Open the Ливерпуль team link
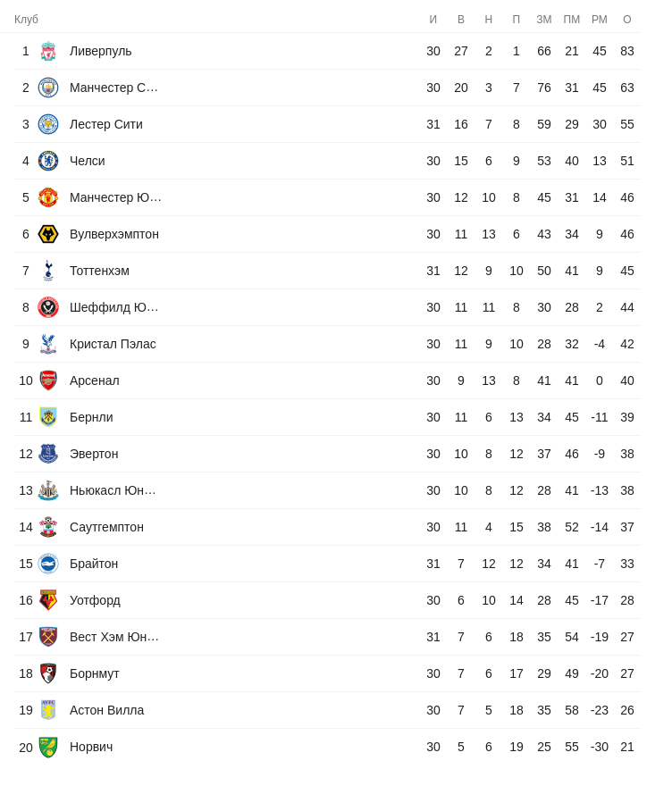Screen dimensions: 672x786 pyautogui.click(x=100, y=51)
